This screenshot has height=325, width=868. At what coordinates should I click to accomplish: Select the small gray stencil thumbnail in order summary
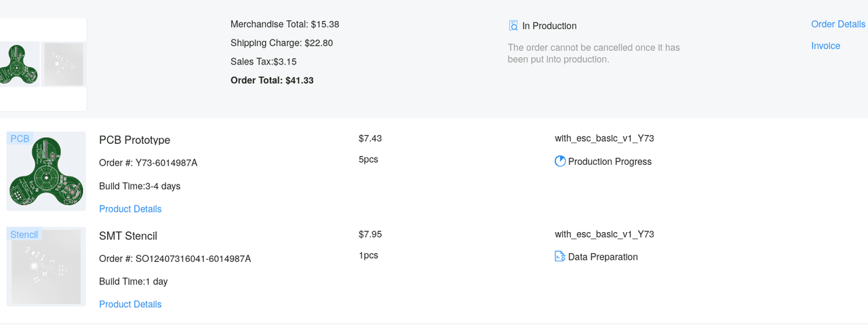coord(64,64)
